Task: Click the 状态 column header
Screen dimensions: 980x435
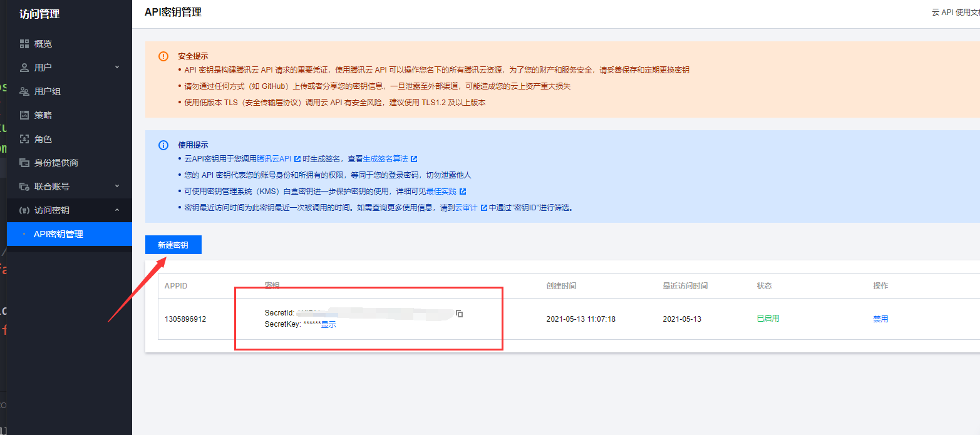Action: pos(764,286)
